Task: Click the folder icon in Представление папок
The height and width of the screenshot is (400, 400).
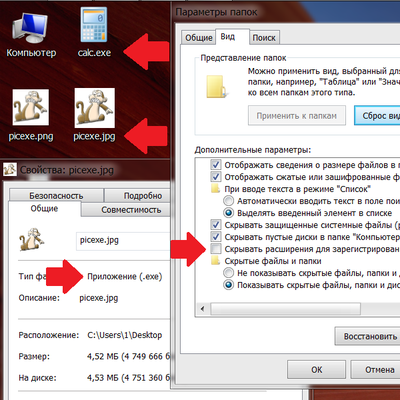Action: tap(216, 87)
